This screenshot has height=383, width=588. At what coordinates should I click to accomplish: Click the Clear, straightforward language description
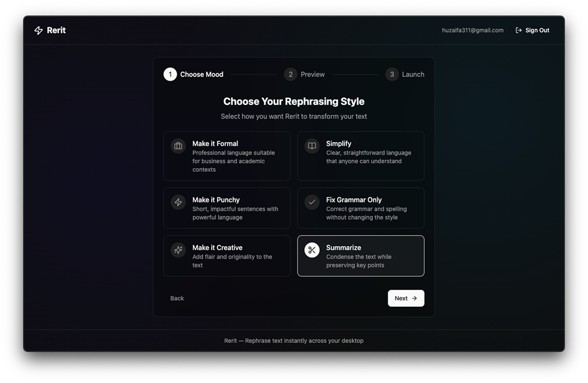(x=368, y=157)
